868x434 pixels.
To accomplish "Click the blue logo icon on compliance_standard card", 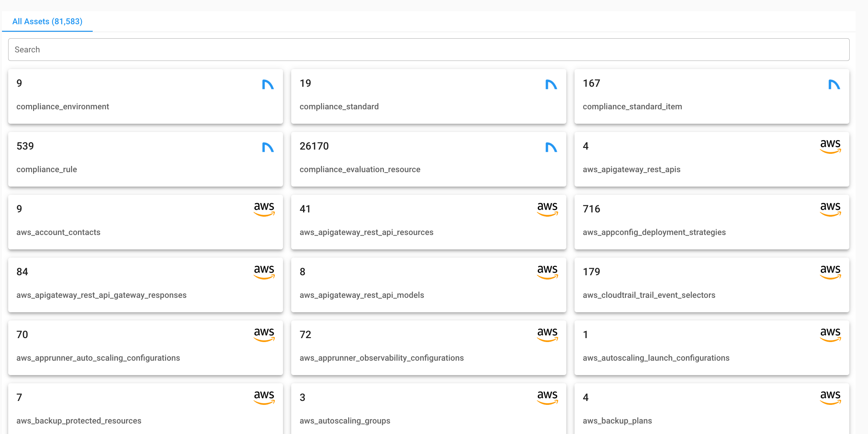I will click(x=551, y=84).
